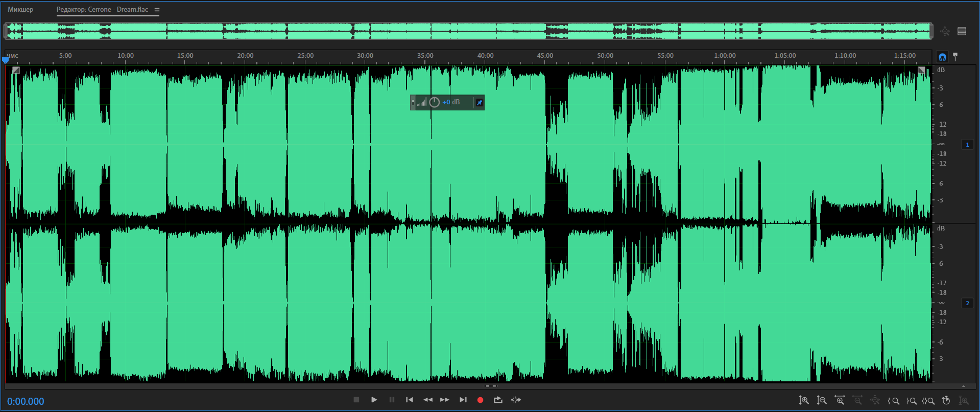Screen dimensions: 980x412
Task: Click the Fast Forward button
Action: [445, 400]
